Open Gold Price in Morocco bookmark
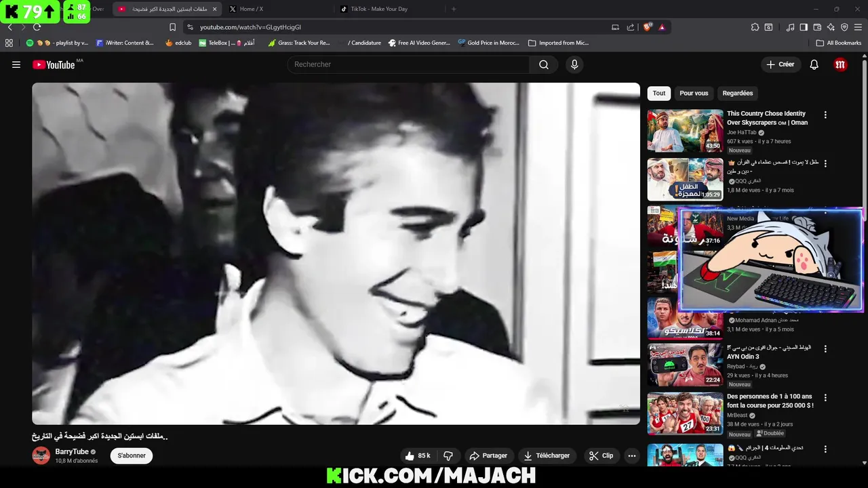This screenshot has height=488, width=868. (488, 43)
